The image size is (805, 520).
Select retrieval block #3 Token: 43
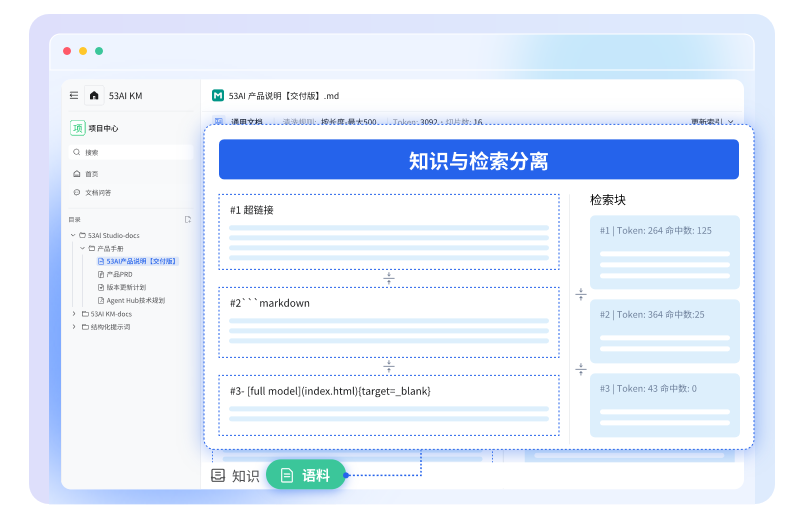(x=665, y=405)
